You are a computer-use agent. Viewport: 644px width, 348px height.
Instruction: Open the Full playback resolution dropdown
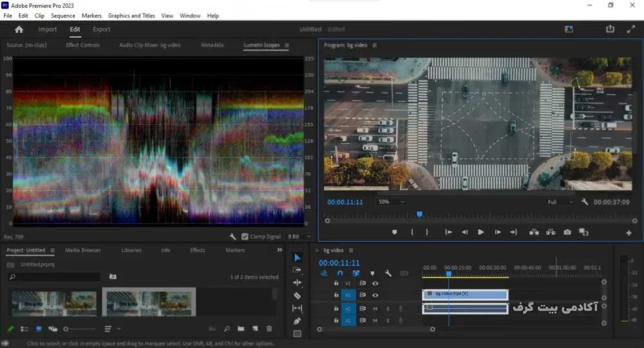point(560,202)
